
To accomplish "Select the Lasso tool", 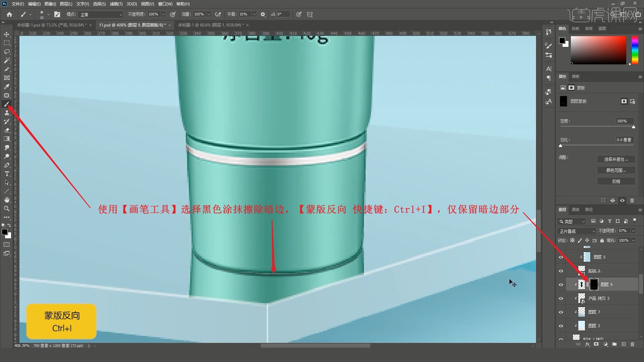I will pyautogui.click(x=7, y=52).
